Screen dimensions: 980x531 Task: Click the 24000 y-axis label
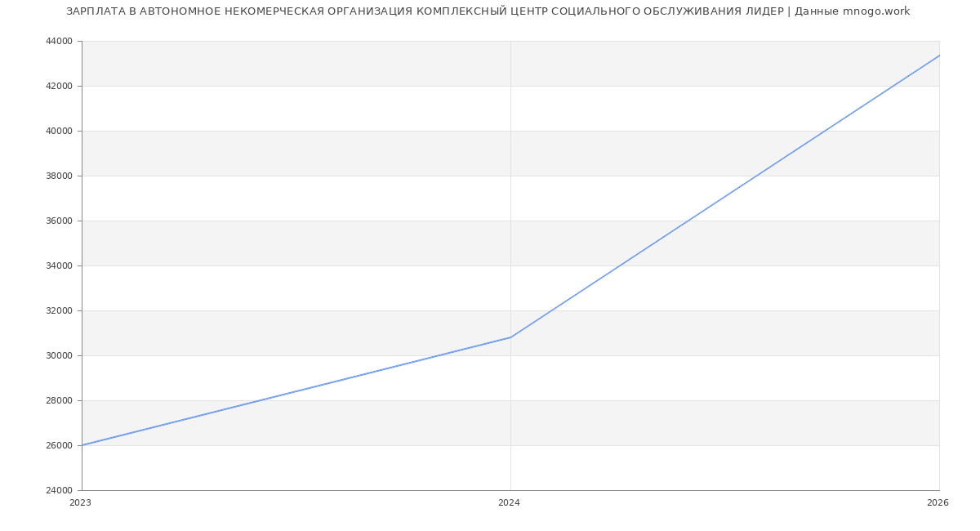point(60,490)
